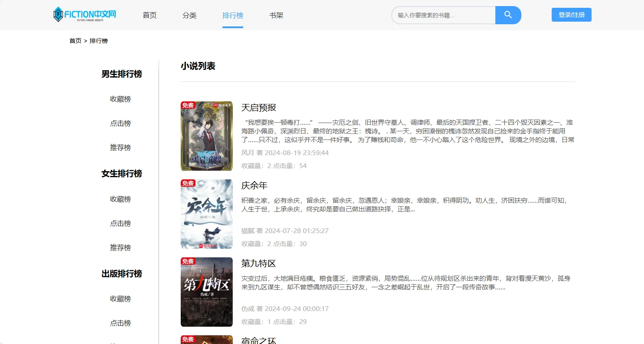
Task: Open 点击榜 under 男生排行榜
Action: point(120,123)
